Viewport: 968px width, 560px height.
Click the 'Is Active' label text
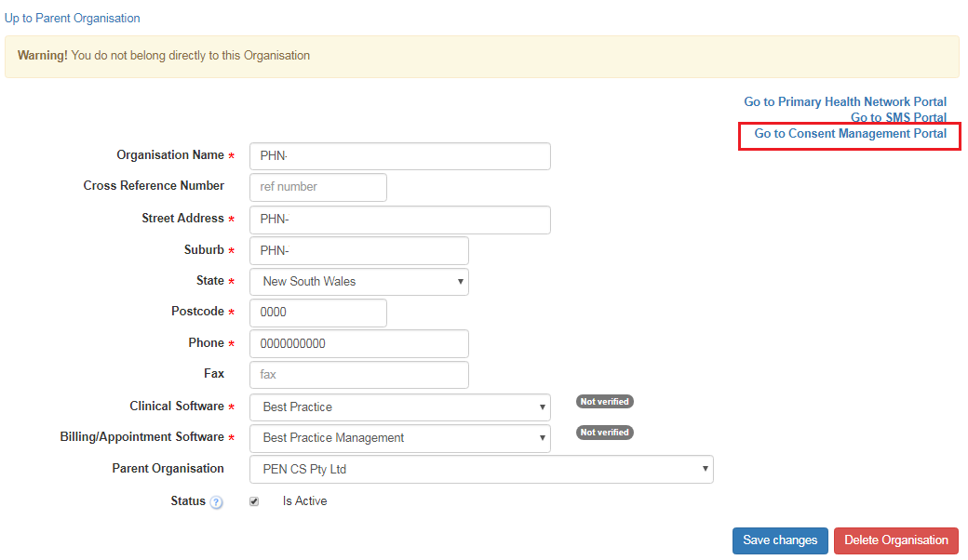305,501
